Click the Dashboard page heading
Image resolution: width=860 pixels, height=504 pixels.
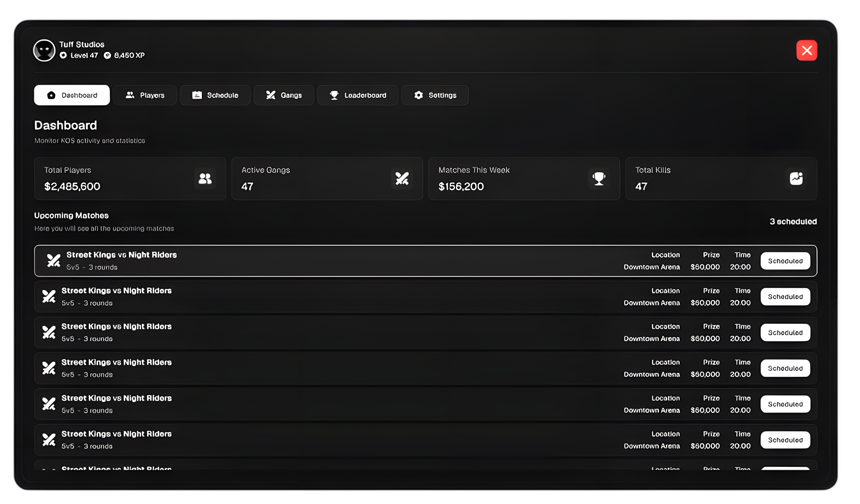click(x=66, y=125)
